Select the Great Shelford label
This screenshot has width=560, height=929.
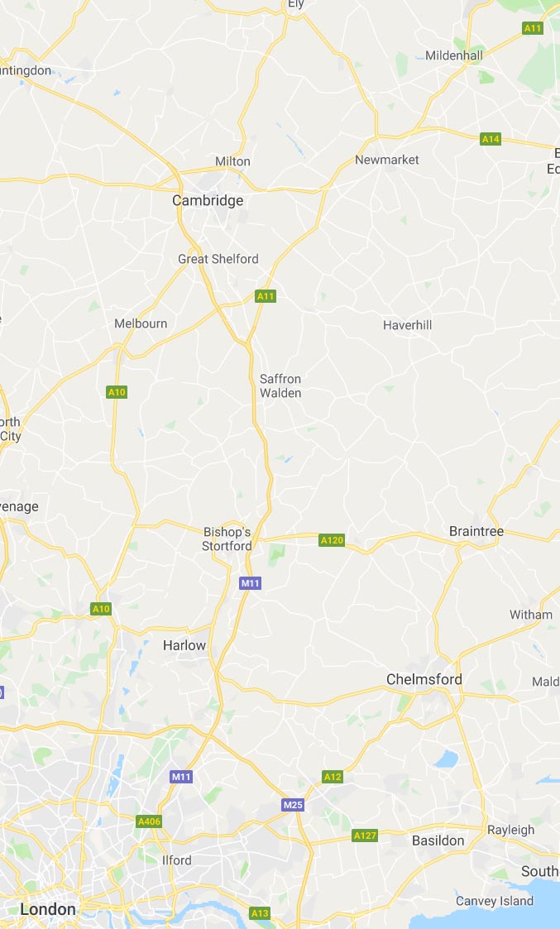[218, 259]
